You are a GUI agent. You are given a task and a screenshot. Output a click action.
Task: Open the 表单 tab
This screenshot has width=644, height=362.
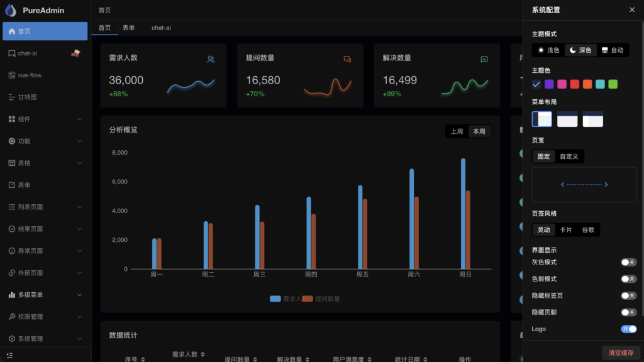click(x=128, y=28)
